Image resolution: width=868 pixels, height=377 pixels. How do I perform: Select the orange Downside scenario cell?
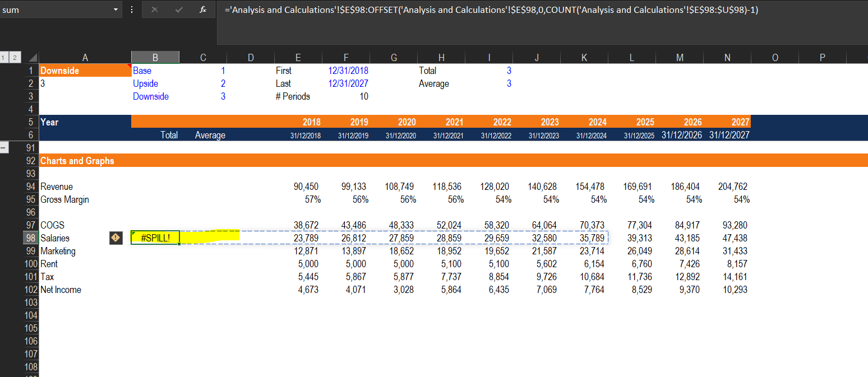point(85,71)
